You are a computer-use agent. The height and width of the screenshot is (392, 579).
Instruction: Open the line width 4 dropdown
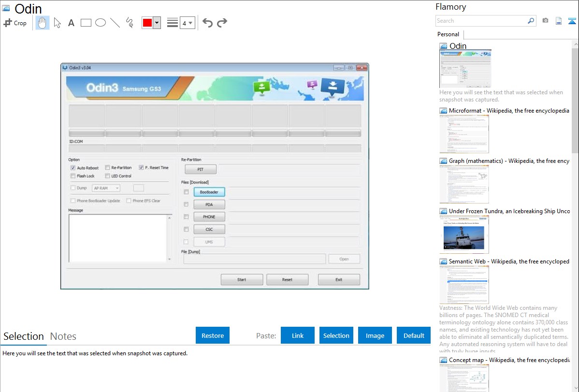point(188,23)
